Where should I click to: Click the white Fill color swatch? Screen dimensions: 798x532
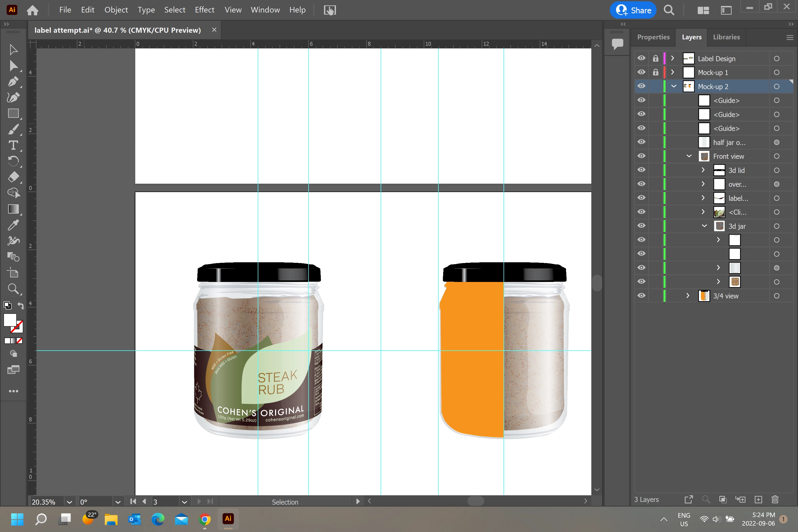[10, 320]
